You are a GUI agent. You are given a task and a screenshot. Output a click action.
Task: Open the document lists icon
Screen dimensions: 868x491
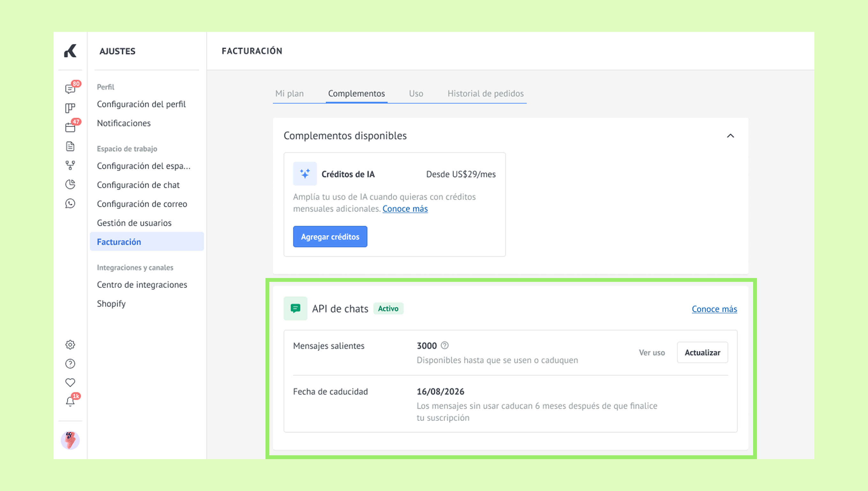pos(70,146)
